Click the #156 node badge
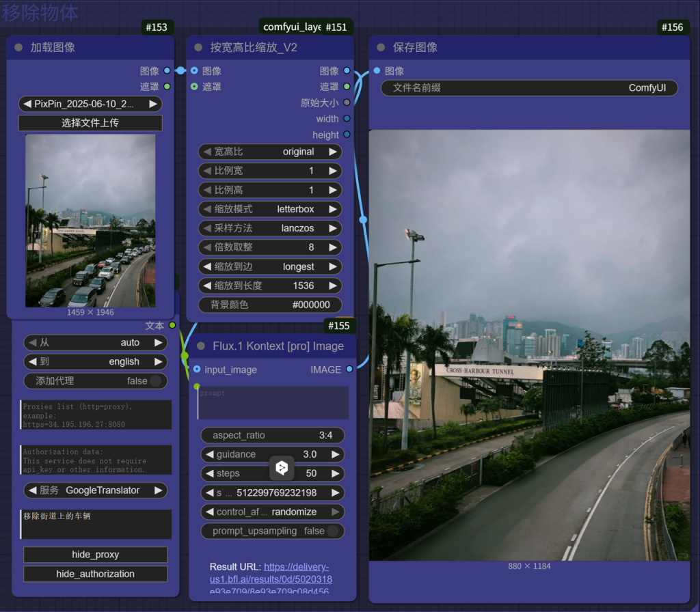Image resolution: width=700 pixels, height=612 pixels. (x=672, y=27)
